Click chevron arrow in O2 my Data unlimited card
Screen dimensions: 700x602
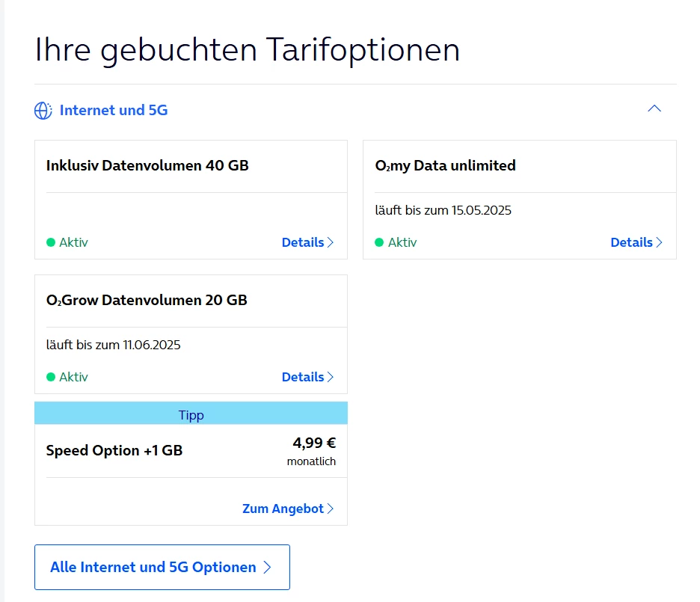pyautogui.click(x=660, y=242)
